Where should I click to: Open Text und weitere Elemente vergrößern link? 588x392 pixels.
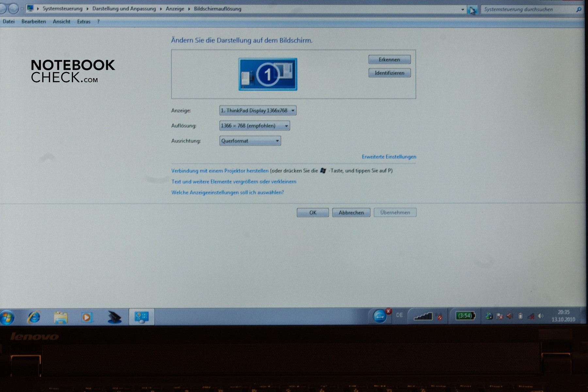pyautogui.click(x=234, y=182)
